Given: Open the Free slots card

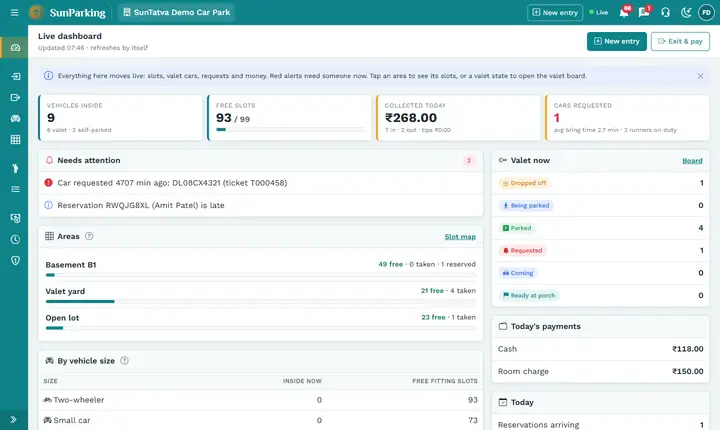Looking at the screenshot, I should (x=289, y=118).
